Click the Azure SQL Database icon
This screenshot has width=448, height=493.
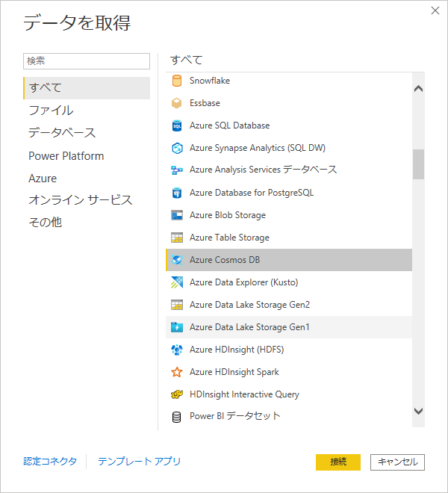click(x=177, y=125)
